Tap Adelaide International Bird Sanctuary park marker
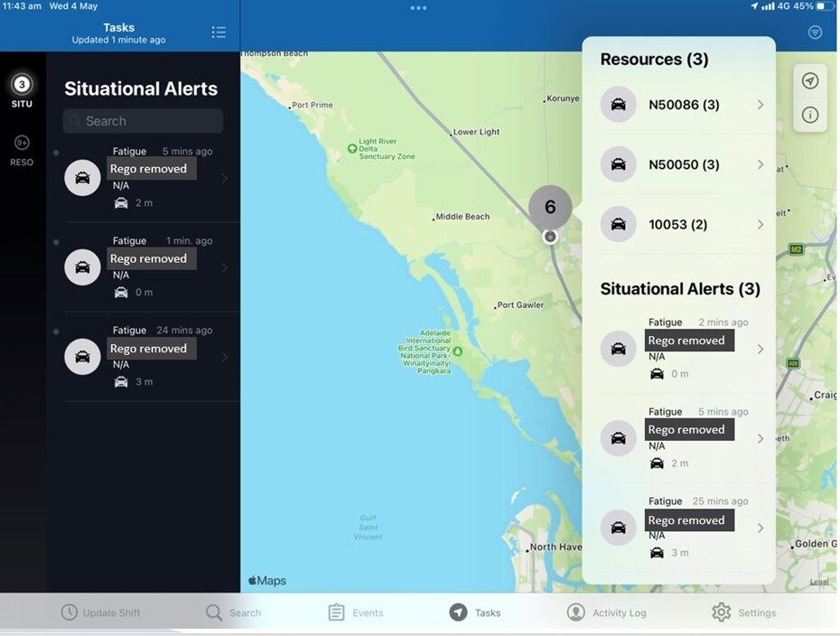The width and height of the screenshot is (840, 636). (458, 351)
